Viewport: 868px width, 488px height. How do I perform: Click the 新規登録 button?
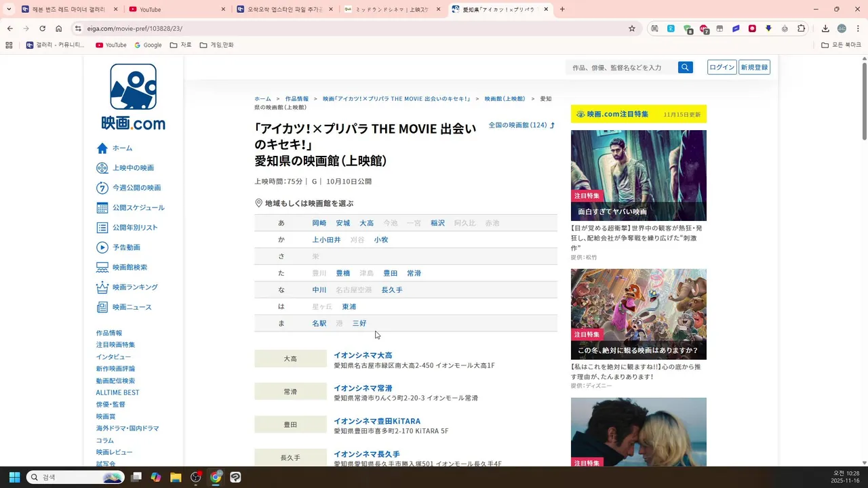coord(754,67)
